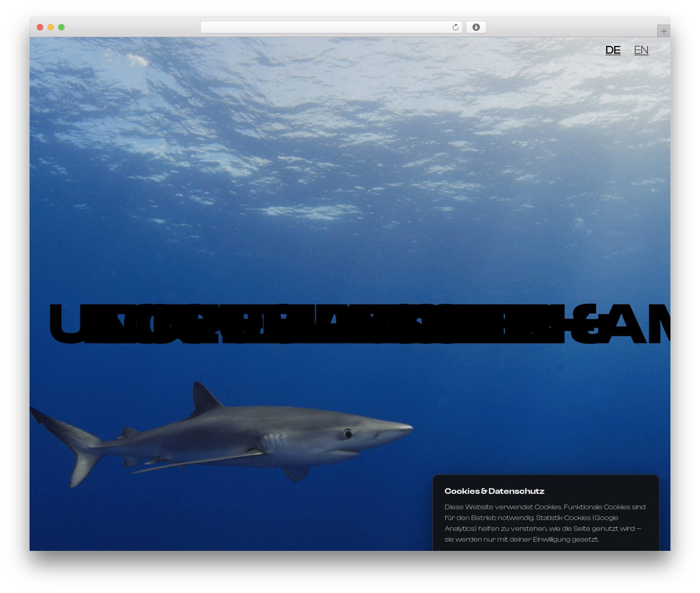Image resolution: width=700 pixels, height=593 pixels.
Task: Close the browser window with the red button
Action: point(40,27)
